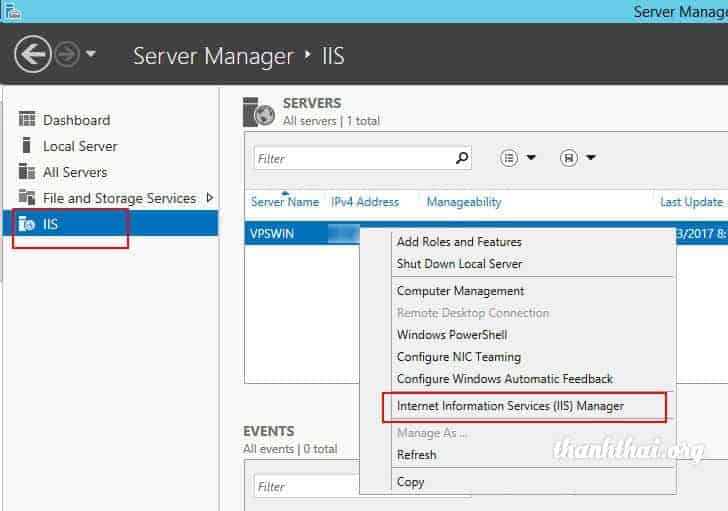Open the save query dropdown
Image resolution: width=728 pixels, height=511 pixels.
tap(578, 158)
